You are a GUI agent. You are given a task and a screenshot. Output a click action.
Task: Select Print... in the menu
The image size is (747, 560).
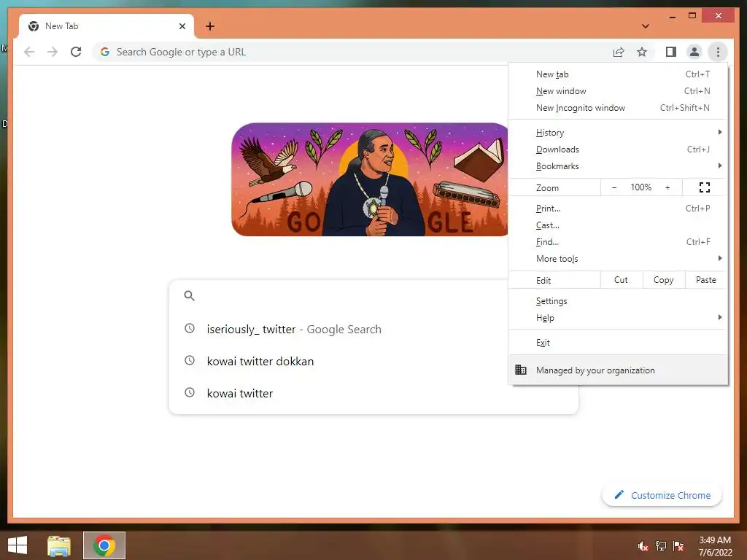[618, 208]
